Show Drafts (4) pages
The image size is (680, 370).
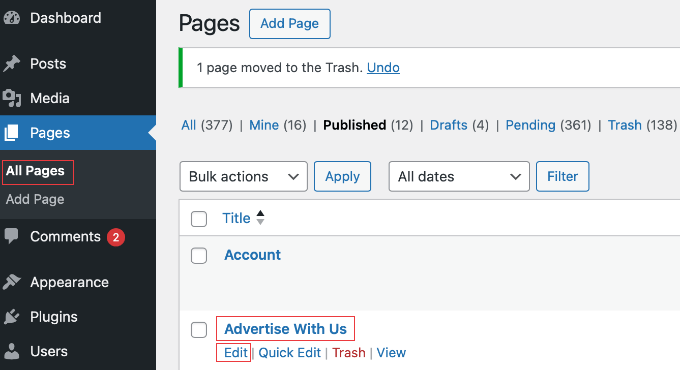click(x=459, y=125)
